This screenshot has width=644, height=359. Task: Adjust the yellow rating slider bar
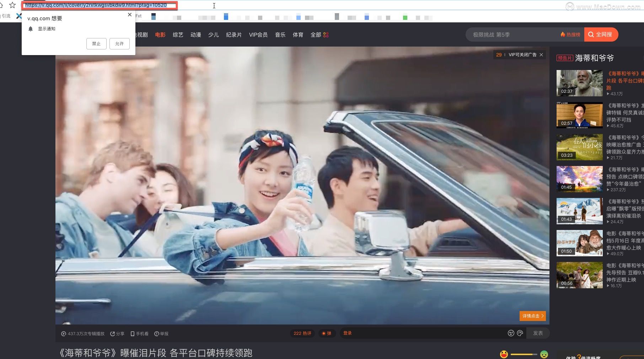point(524,354)
